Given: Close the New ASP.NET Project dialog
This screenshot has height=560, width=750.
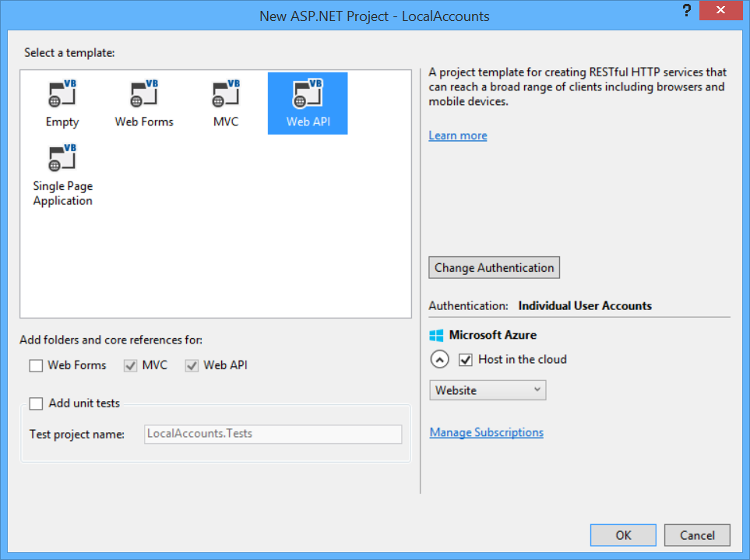Looking at the screenshot, I should [721, 10].
